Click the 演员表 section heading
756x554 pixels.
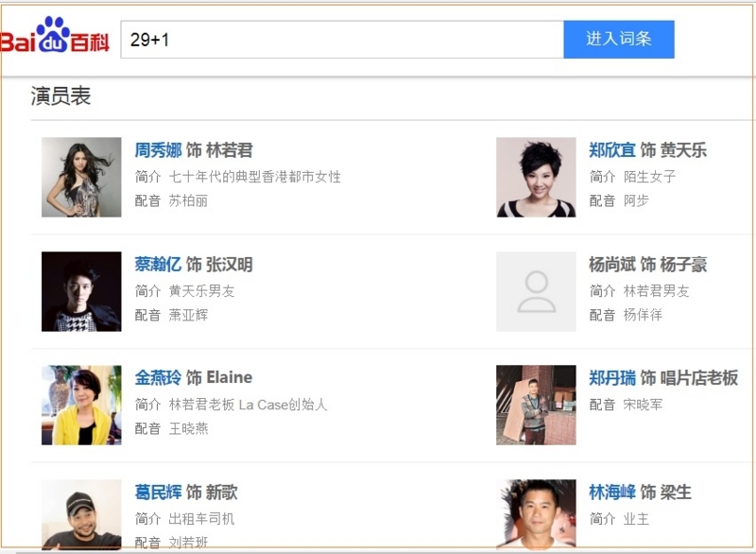pos(60,95)
